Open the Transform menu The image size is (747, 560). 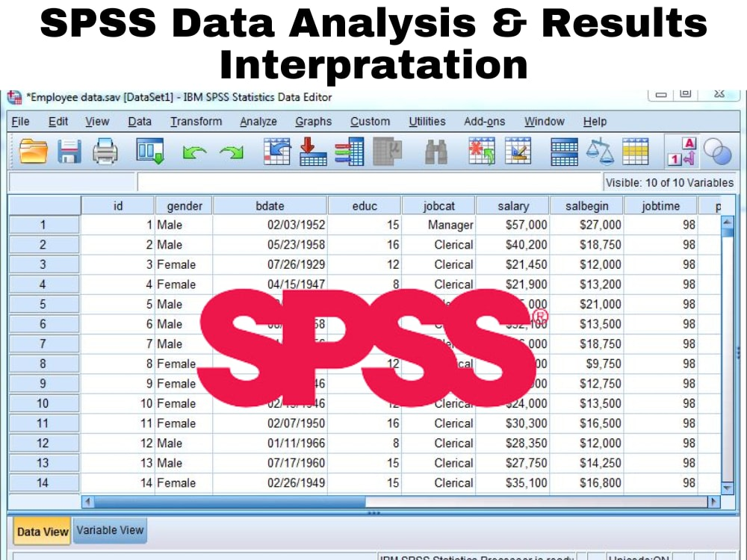(196, 122)
